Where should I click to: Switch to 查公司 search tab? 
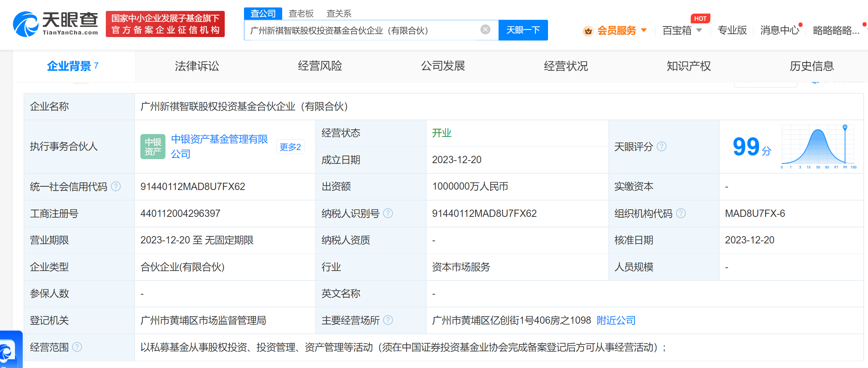coord(263,13)
